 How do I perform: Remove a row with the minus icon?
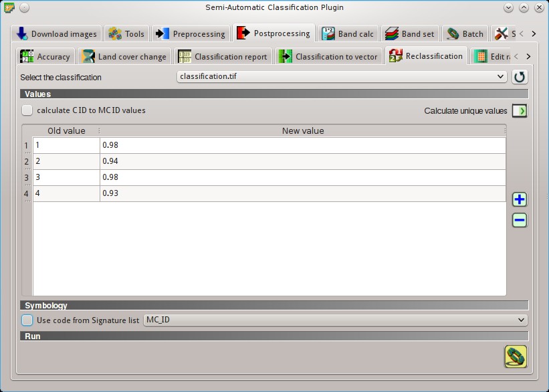pos(520,220)
